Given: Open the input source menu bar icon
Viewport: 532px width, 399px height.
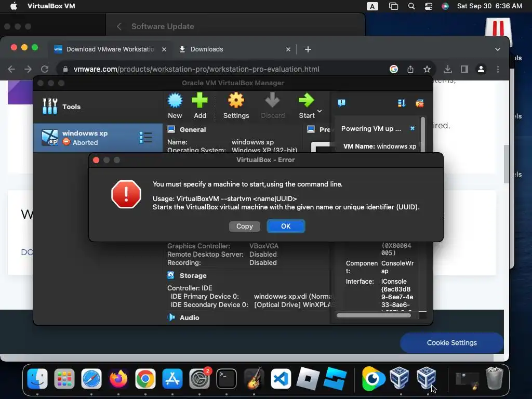Looking at the screenshot, I should (372, 6).
